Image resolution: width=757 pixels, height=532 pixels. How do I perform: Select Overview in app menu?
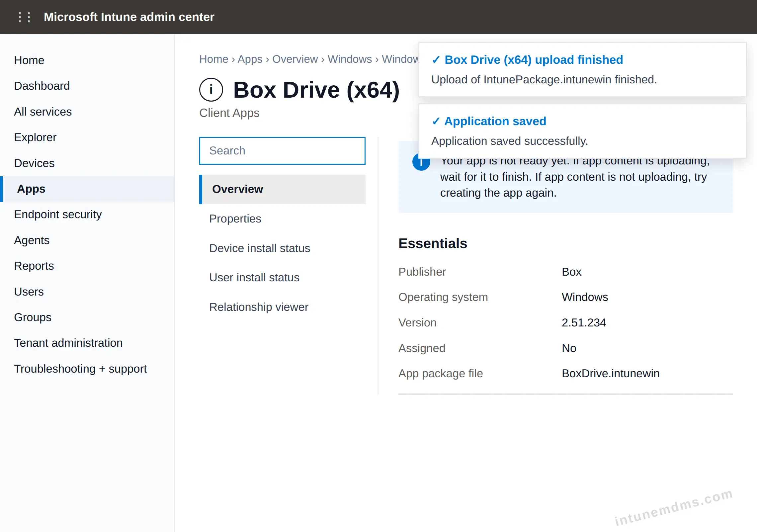pos(282,189)
